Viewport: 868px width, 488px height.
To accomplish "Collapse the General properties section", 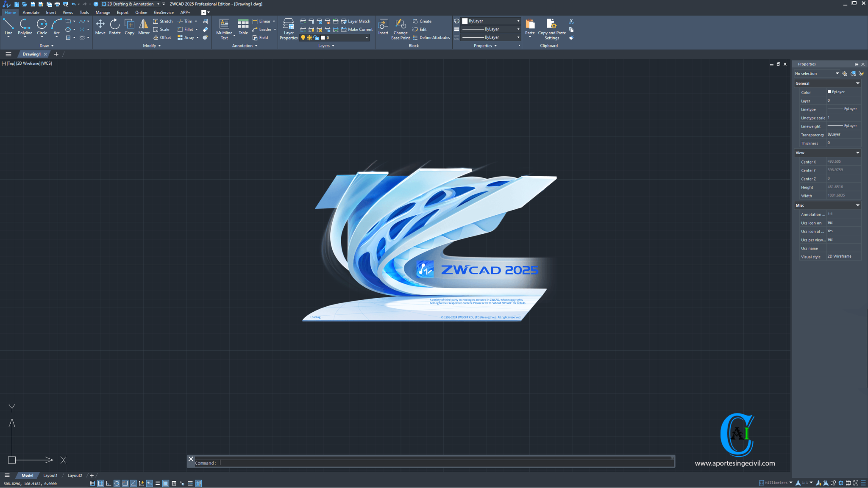I will click(x=857, y=83).
